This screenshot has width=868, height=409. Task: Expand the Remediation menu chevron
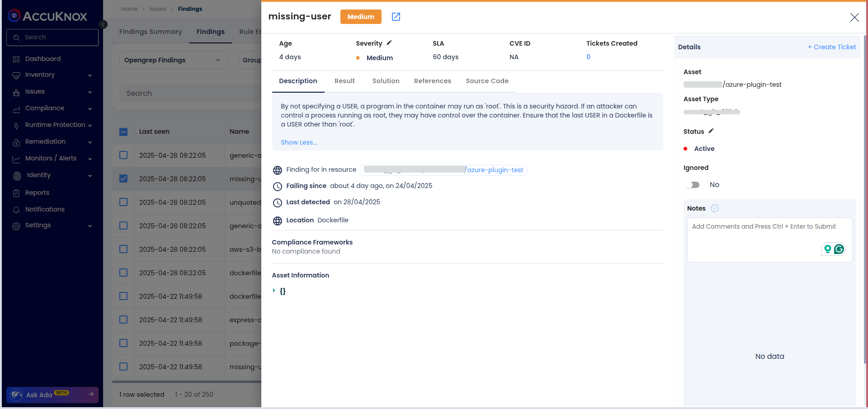[x=90, y=142]
